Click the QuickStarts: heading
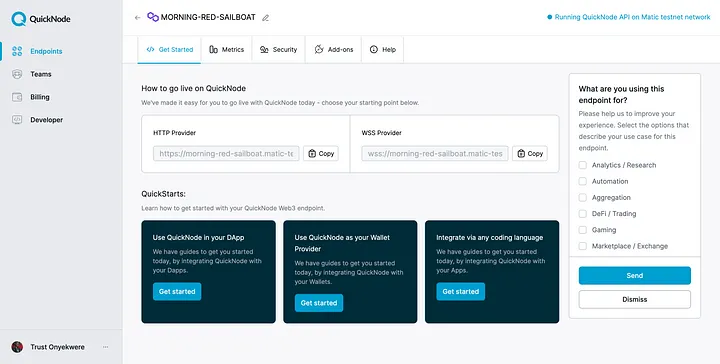Viewport: 720px width, 364px height. (x=163, y=194)
